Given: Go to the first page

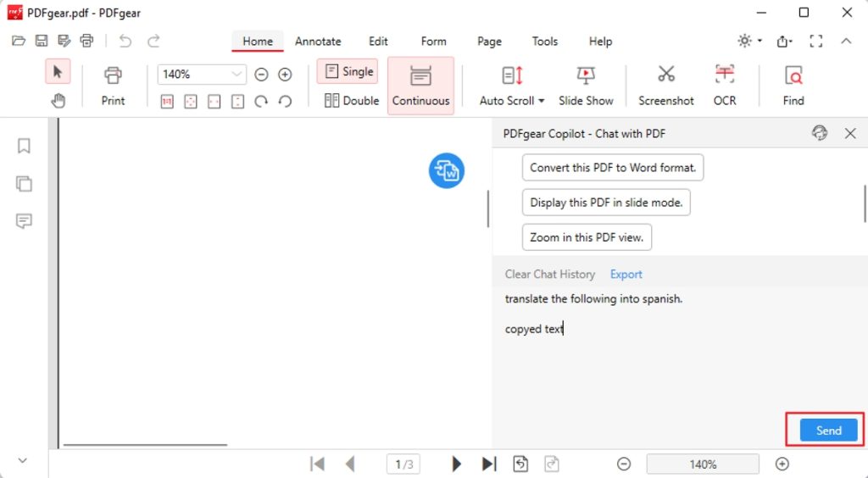Looking at the screenshot, I should (317, 464).
